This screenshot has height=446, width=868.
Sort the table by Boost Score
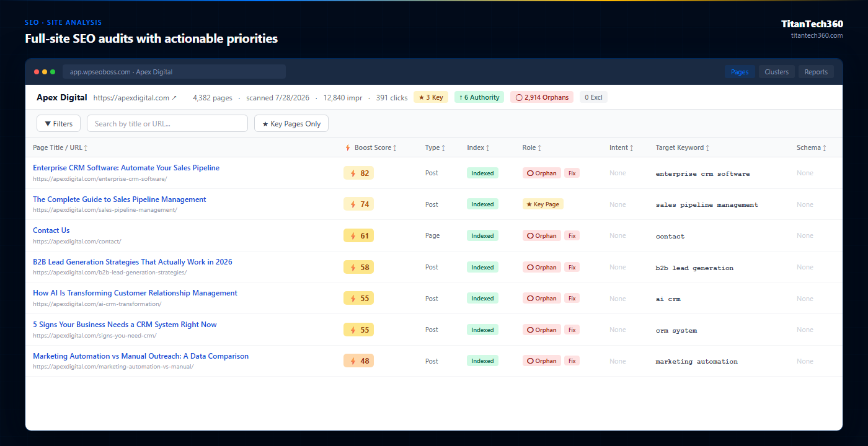coord(371,147)
